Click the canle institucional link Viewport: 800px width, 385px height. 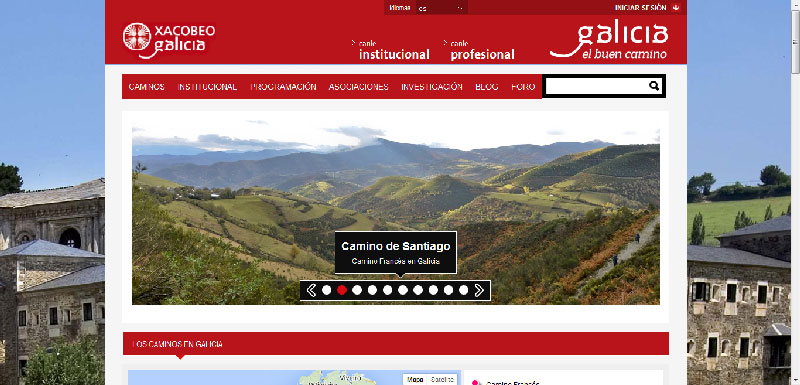coord(391,50)
